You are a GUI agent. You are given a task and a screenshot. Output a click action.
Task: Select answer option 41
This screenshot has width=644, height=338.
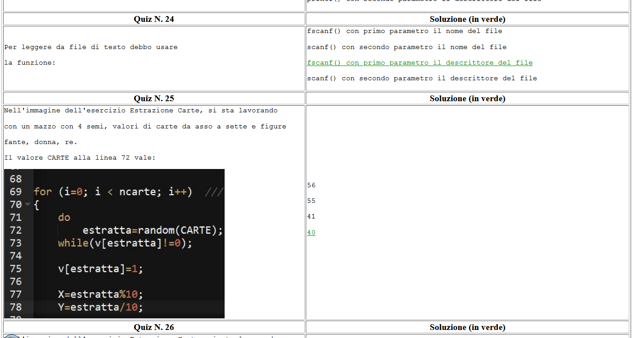coord(311,216)
